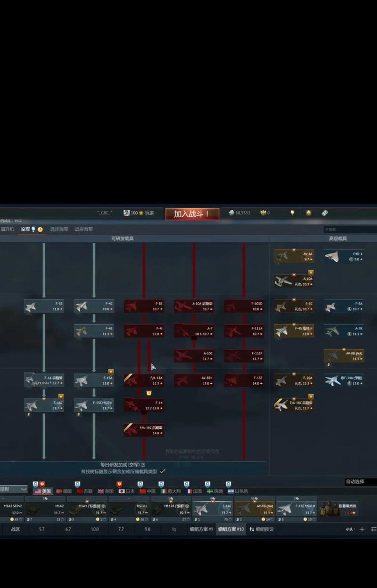
Task: Click the F-14 aircraft icon in tech tree
Action: 132,405
